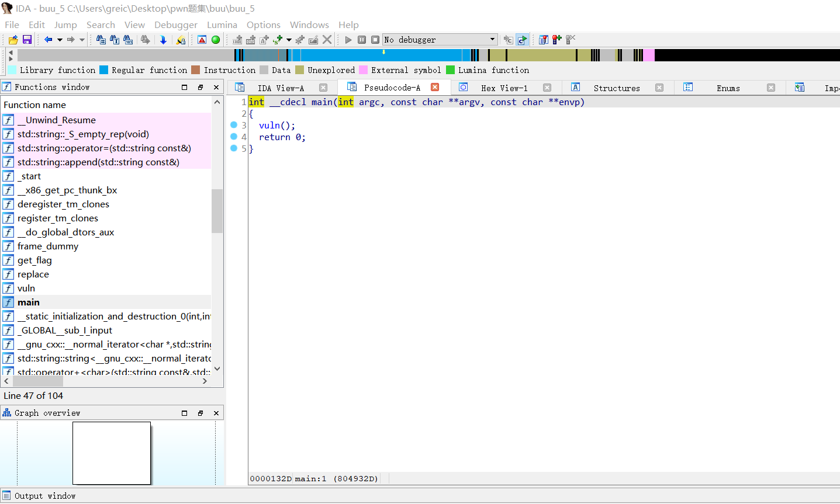This screenshot has width=840, height=504.
Task: Click the binoculars text search icon
Action: point(115,40)
